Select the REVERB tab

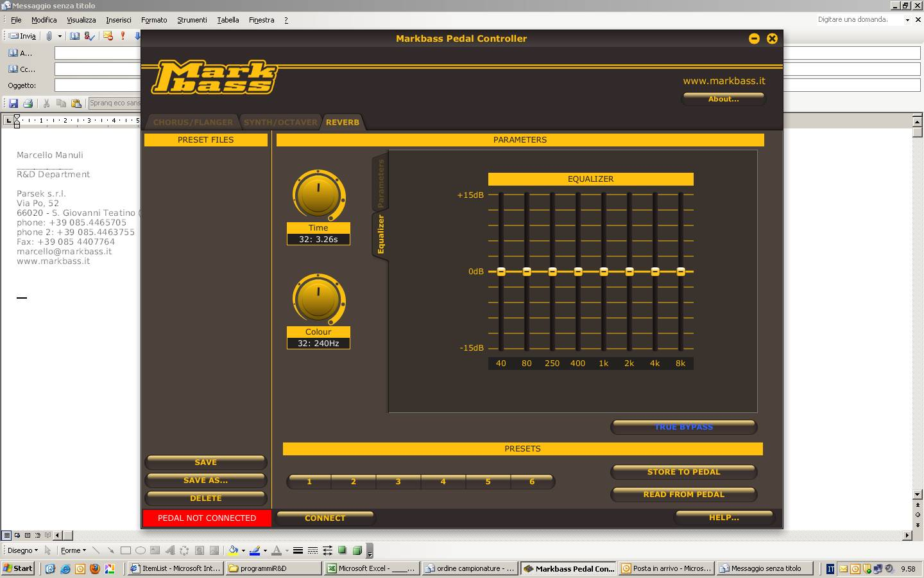pos(343,122)
